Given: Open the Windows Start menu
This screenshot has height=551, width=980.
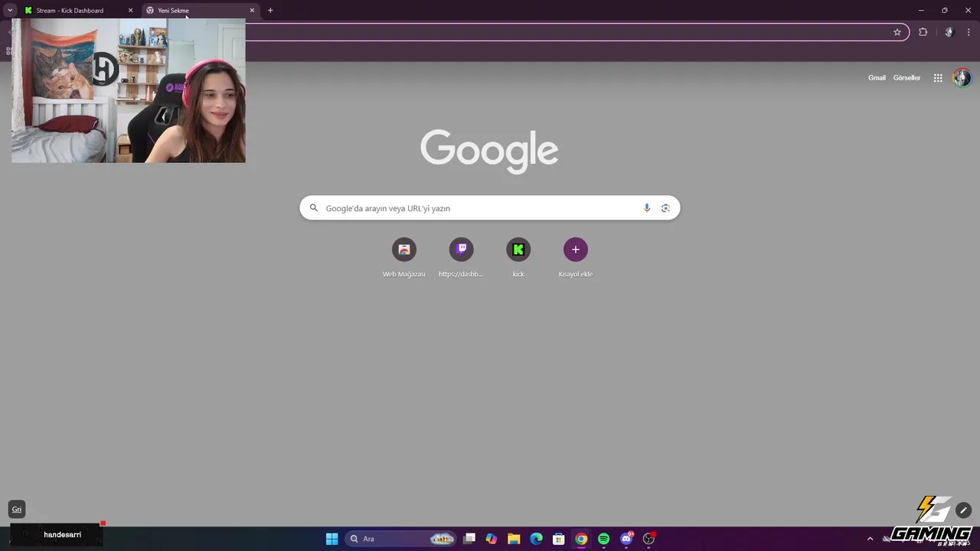Looking at the screenshot, I should [332, 539].
